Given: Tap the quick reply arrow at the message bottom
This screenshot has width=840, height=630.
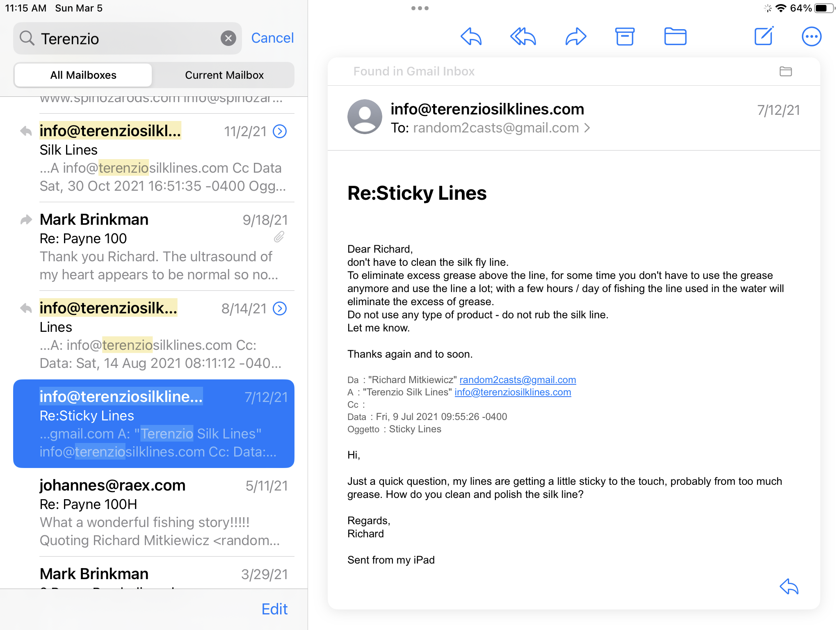Looking at the screenshot, I should pyautogui.click(x=789, y=587).
